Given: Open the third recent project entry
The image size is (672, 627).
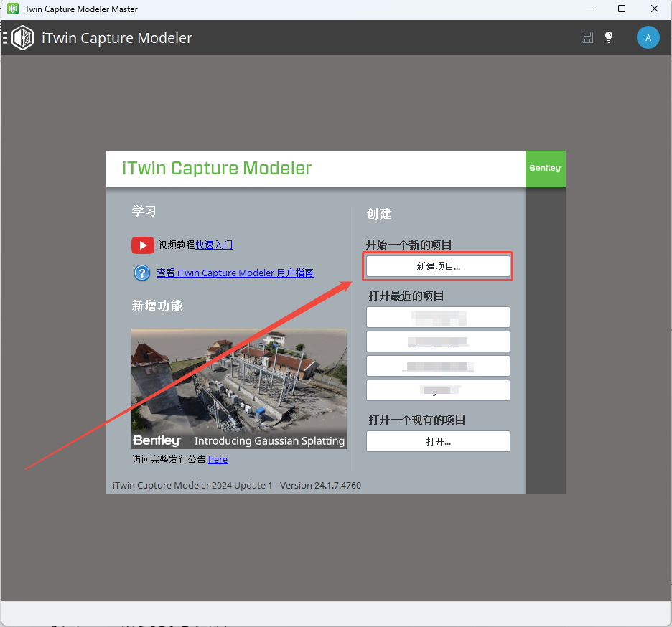Looking at the screenshot, I should pyautogui.click(x=438, y=366).
